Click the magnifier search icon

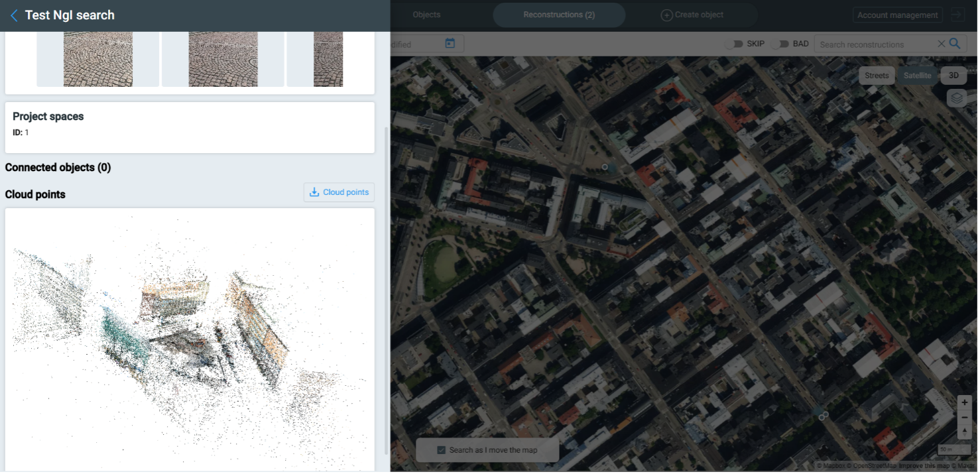pos(955,44)
